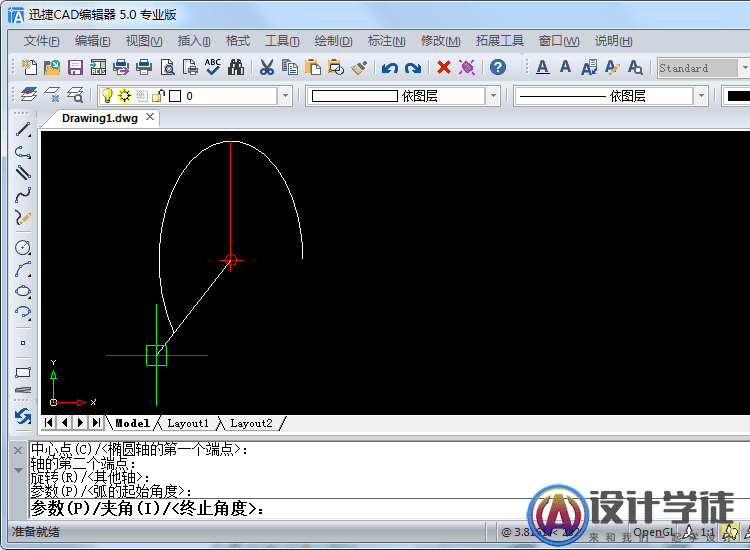Undo the last action
Screen dimensions: 750x550
(x=390, y=68)
